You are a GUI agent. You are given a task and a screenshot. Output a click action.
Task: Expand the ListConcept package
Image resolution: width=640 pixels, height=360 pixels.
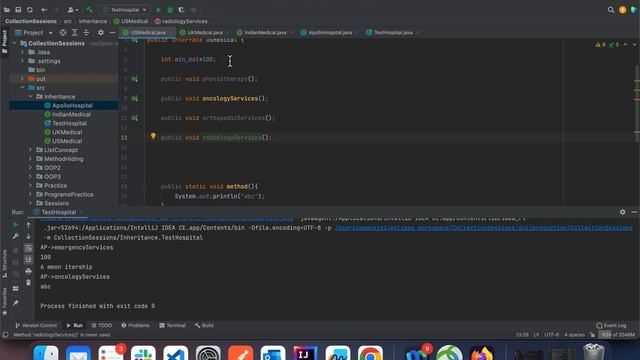pos(31,150)
